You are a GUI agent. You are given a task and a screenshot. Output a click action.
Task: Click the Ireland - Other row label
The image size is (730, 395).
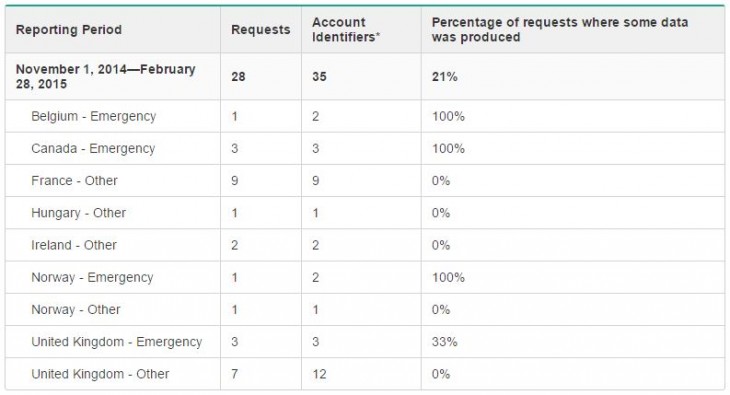click(74, 245)
